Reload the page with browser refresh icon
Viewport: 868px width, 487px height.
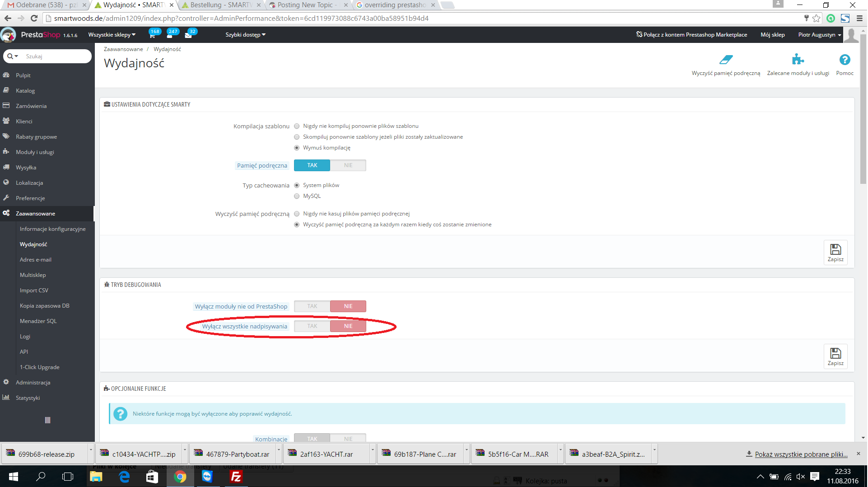click(34, 18)
